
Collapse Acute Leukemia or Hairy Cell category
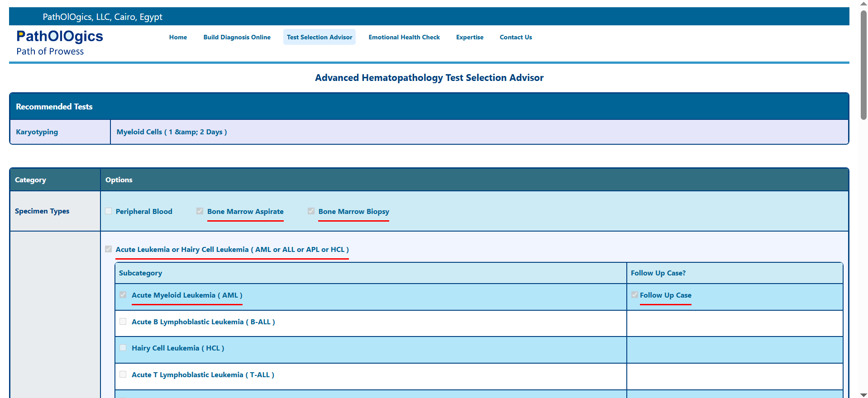pyautogui.click(x=109, y=249)
